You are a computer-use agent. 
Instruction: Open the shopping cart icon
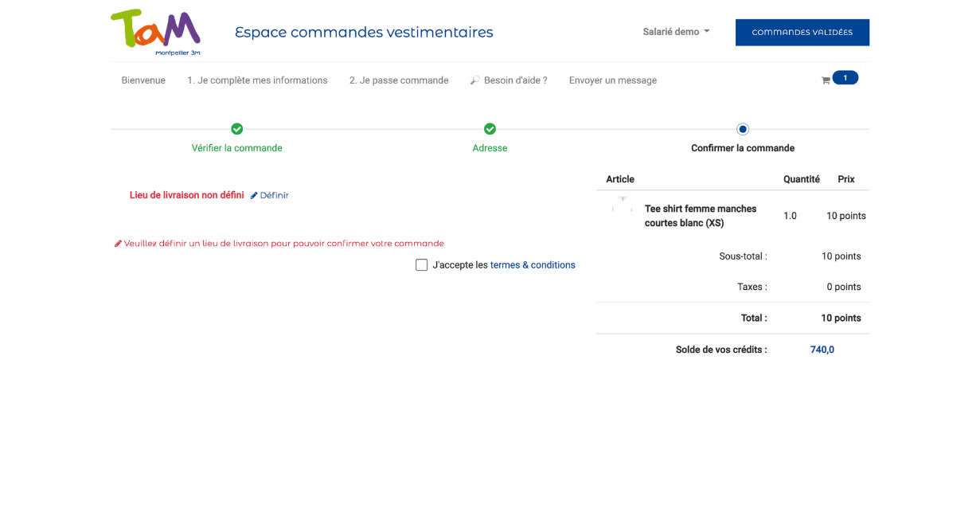pos(826,80)
